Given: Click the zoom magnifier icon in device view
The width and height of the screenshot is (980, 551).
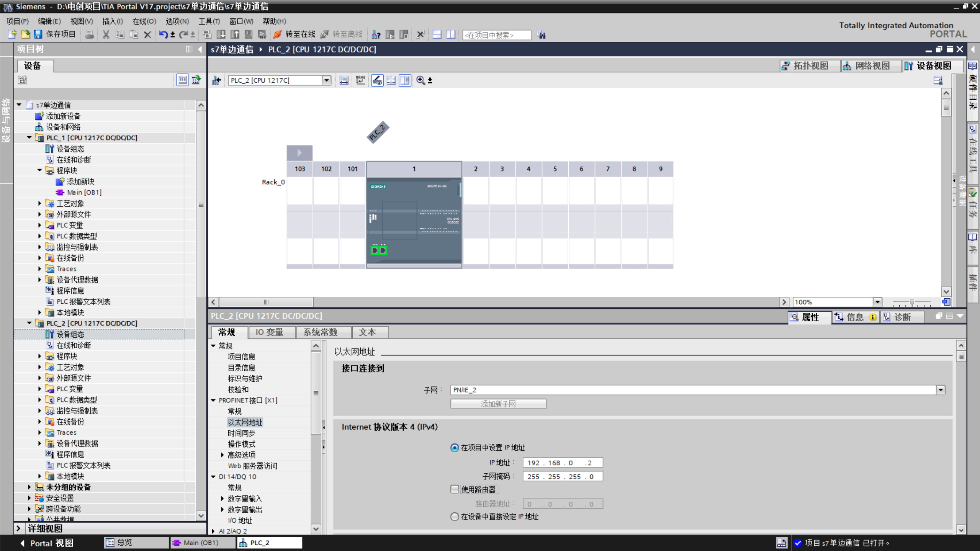Looking at the screenshot, I should tap(420, 80).
